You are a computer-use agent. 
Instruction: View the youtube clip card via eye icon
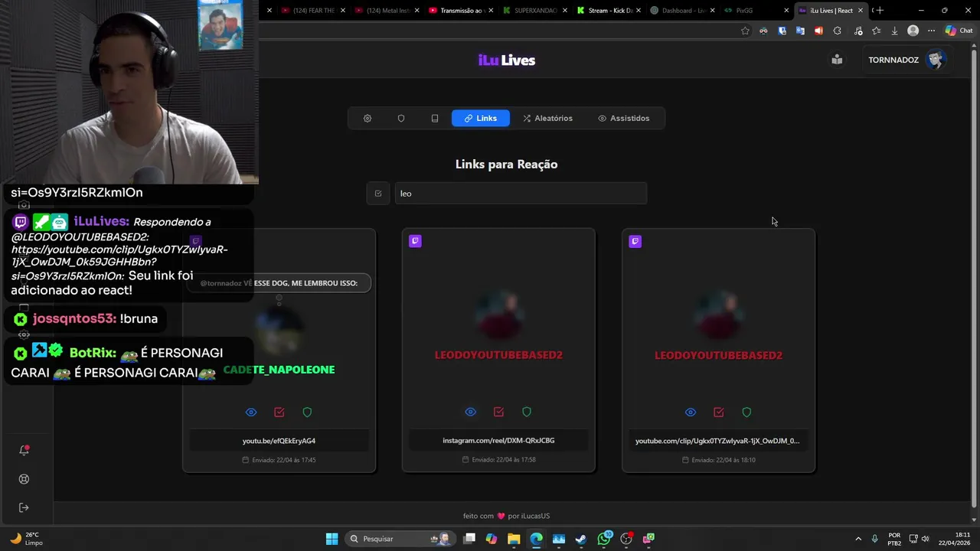[x=691, y=412]
